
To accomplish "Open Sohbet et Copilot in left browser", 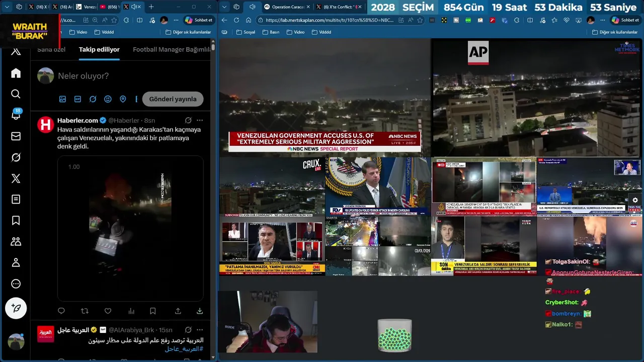I will [x=199, y=20].
